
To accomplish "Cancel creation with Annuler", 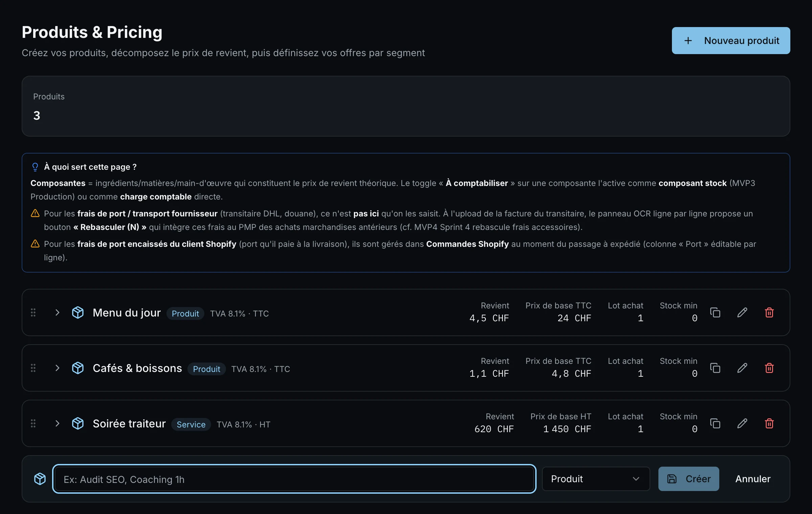I will (x=753, y=479).
